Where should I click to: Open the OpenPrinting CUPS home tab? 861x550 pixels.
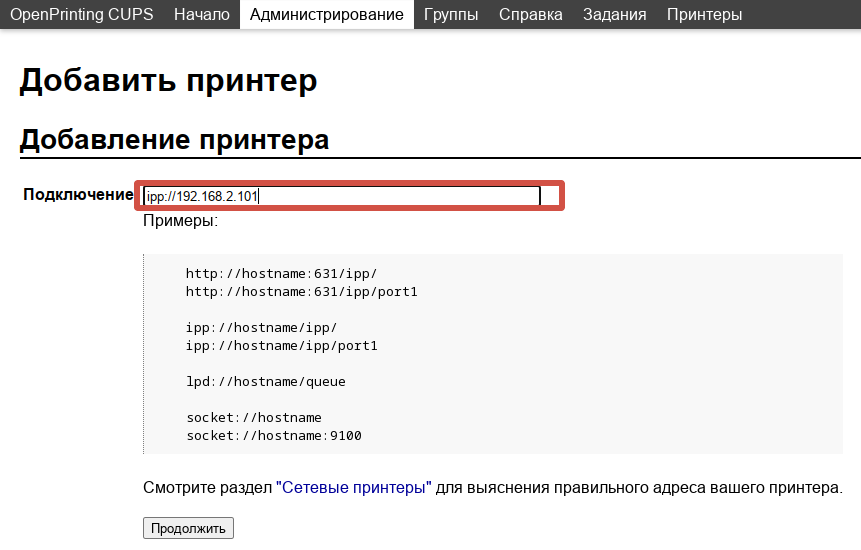click(x=81, y=14)
